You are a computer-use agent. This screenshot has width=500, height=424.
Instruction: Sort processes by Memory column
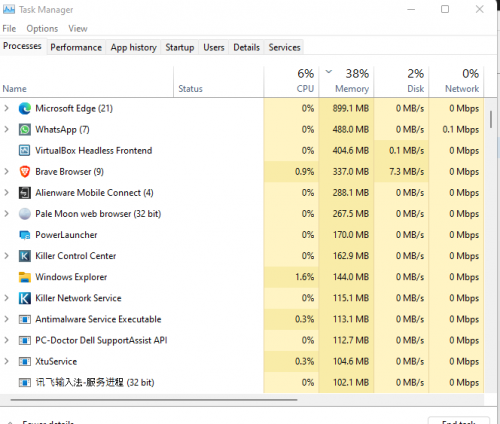(x=346, y=82)
